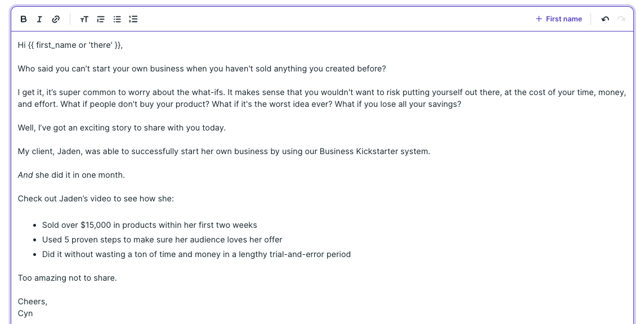The width and height of the screenshot is (644, 324).
Task: Create a numbered list
Action: (x=133, y=19)
